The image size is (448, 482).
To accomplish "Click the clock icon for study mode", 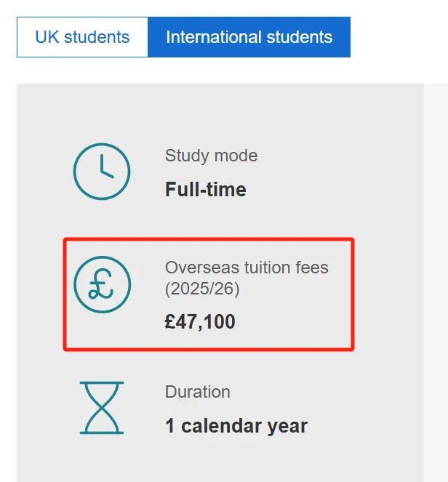I will click(x=102, y=172).
